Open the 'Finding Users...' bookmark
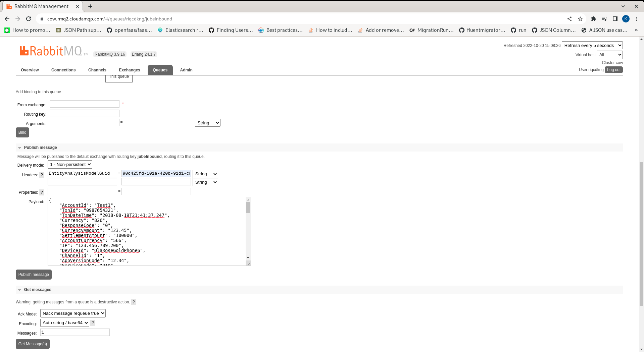This screenshot has width=644, height=352. [231, 30]
